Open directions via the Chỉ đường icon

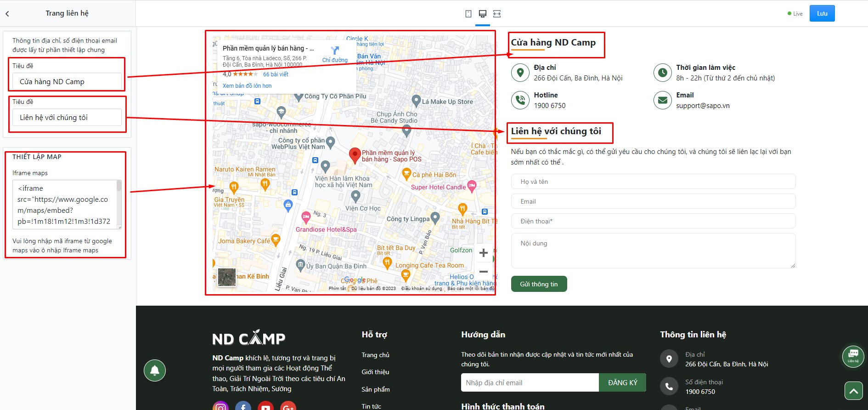pyautogui.click(x=335, y=54)
